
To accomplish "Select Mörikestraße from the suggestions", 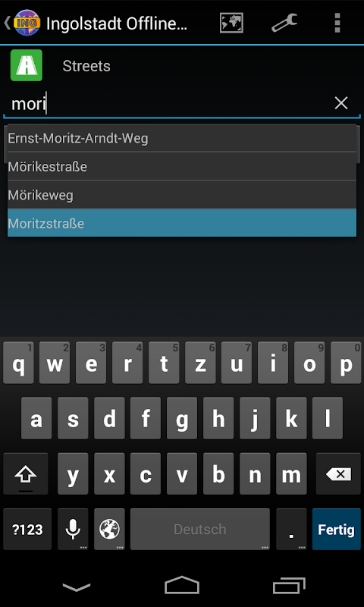I will pyautogui.click(x=182, y=166).
